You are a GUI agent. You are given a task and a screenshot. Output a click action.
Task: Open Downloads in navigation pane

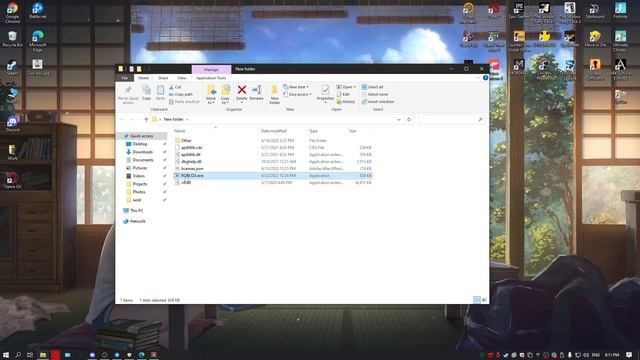coord(142,152)
